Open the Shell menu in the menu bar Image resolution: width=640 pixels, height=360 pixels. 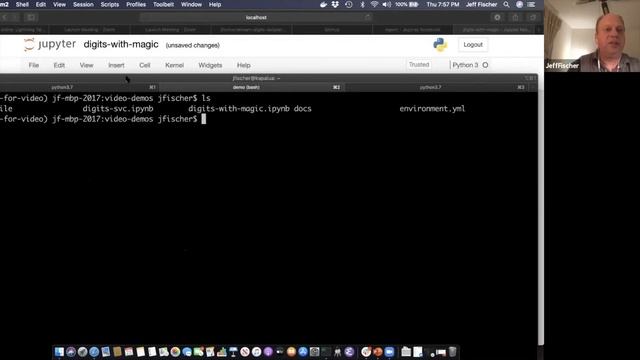22,4
